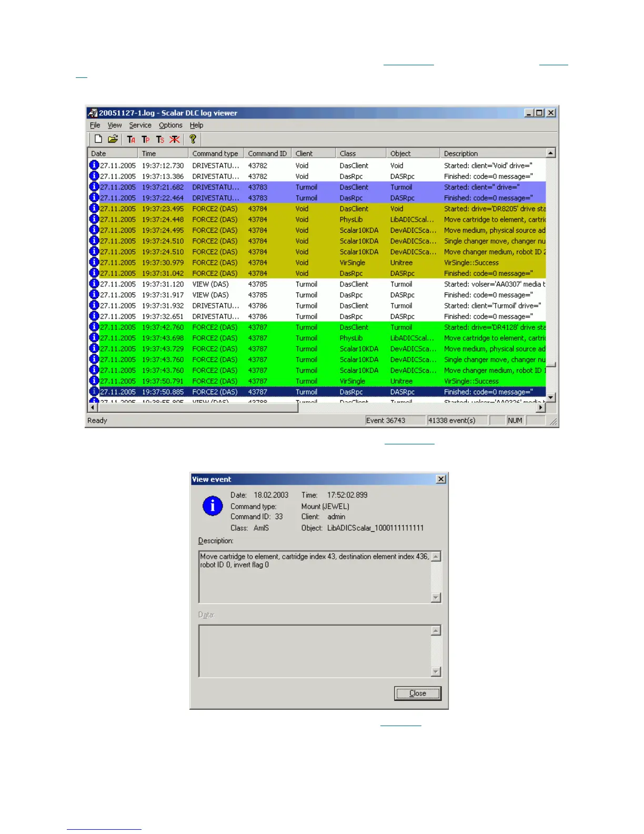Click the horizontal scrollbar right arrow

click(x=541, y=408)
